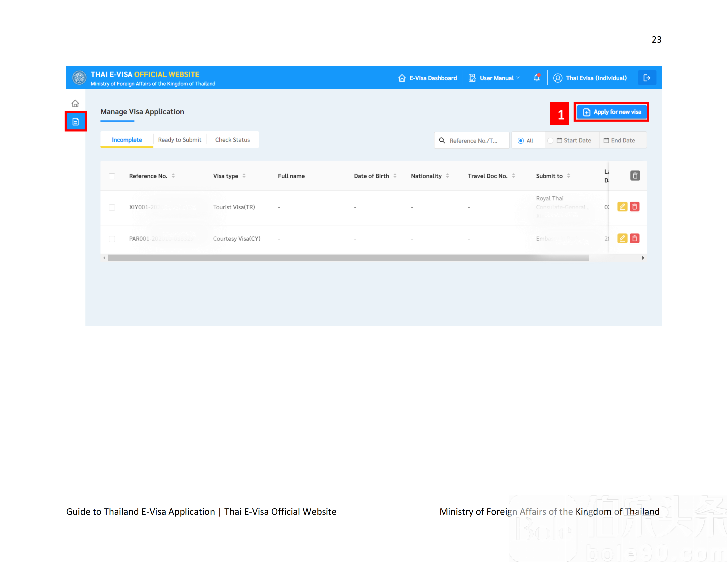This screenshot has width=728, height=563.
Task: Sort by Reference No. column arrows
Action: [173, 176]
